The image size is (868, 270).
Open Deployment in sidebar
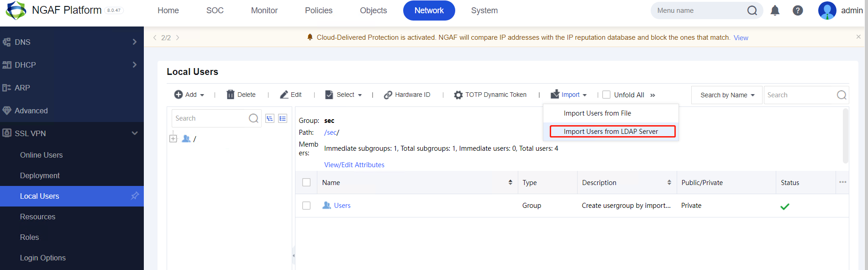click(x=40, y=175)
